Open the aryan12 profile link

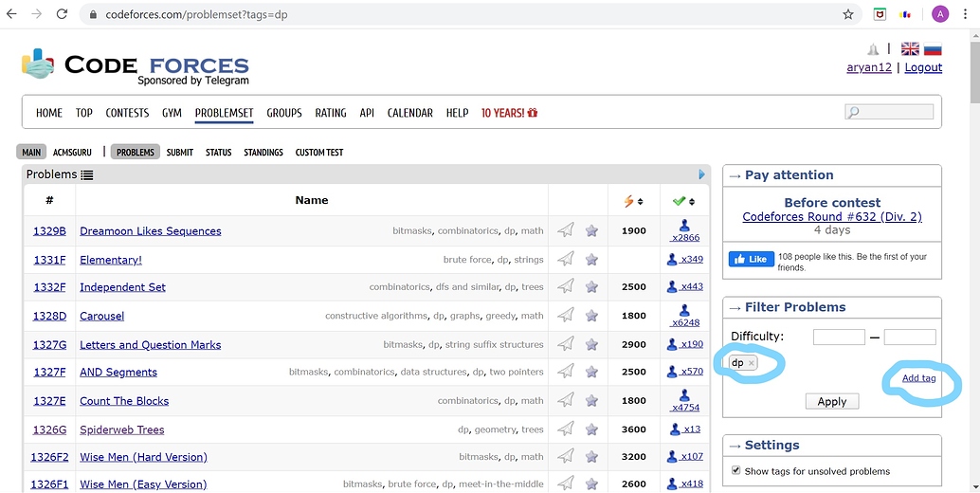[x=869, y=67]
